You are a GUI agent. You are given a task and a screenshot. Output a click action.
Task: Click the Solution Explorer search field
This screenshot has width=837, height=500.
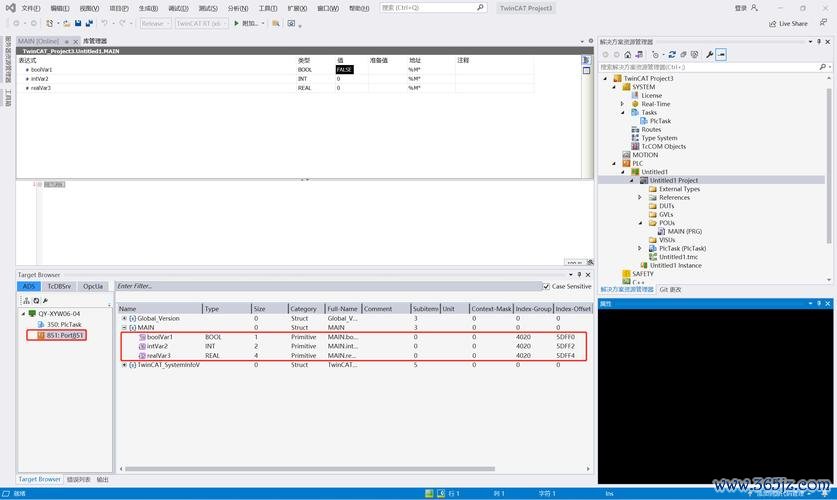(714, 67)
